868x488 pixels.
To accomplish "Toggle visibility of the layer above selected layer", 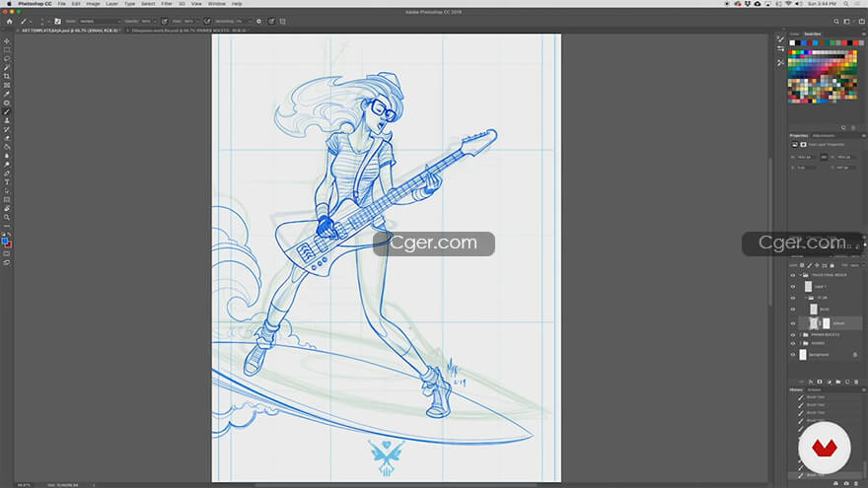I will click(793, 310).
